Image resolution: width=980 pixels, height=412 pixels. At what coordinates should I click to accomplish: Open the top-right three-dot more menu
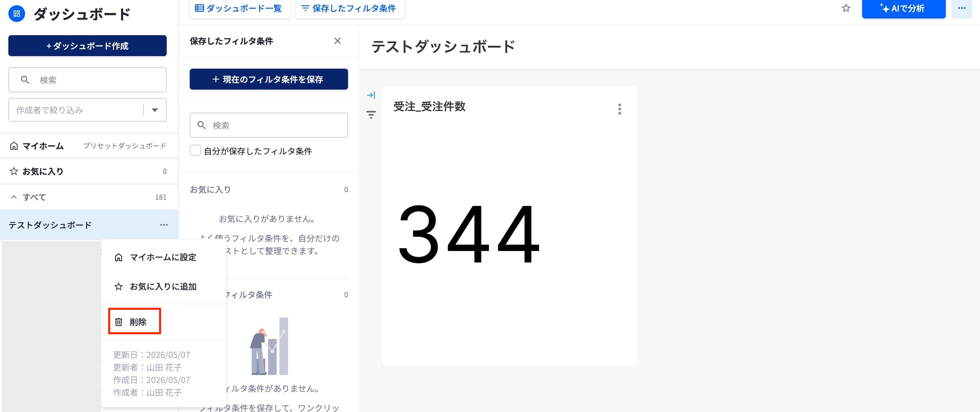(x=962, y=8)
